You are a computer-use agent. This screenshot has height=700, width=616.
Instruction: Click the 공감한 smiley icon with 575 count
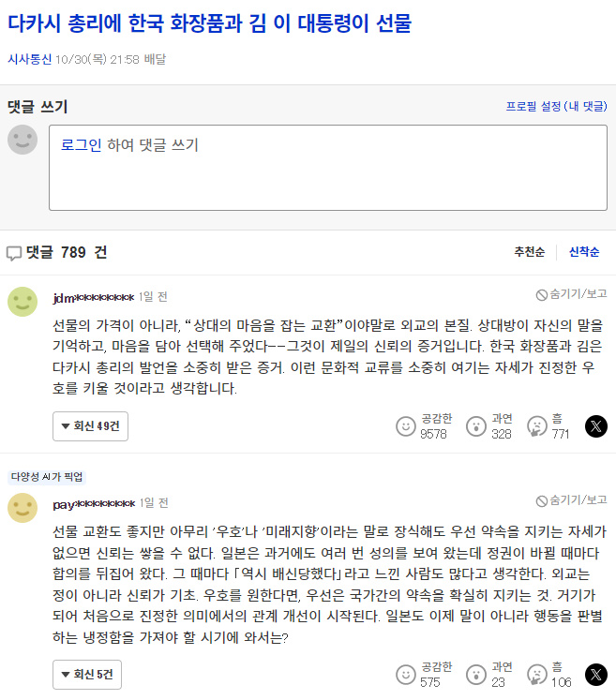pos(405,675)
